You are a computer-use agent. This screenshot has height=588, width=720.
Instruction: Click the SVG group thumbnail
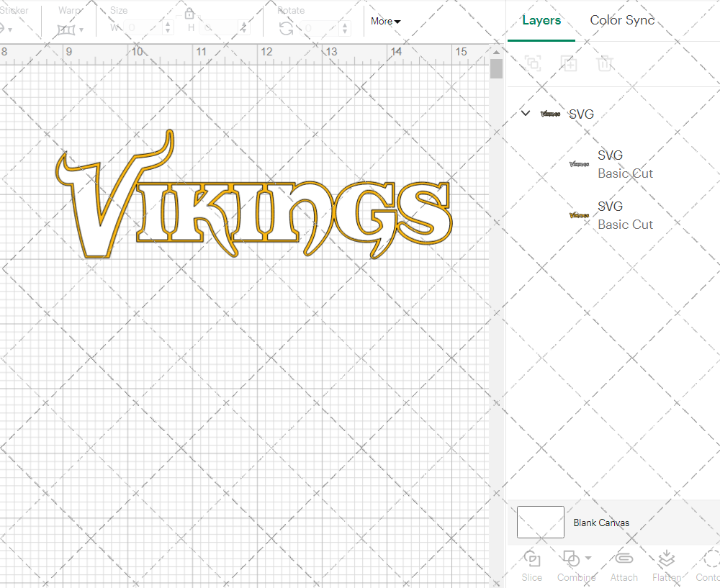coord(550,114)
